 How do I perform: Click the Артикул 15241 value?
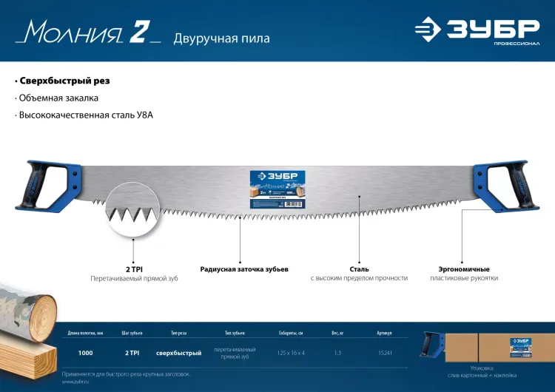point(385,353)
